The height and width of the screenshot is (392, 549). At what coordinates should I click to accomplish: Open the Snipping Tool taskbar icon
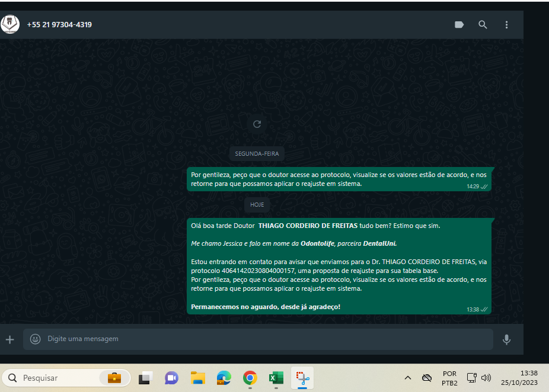(x=302, y=378)
